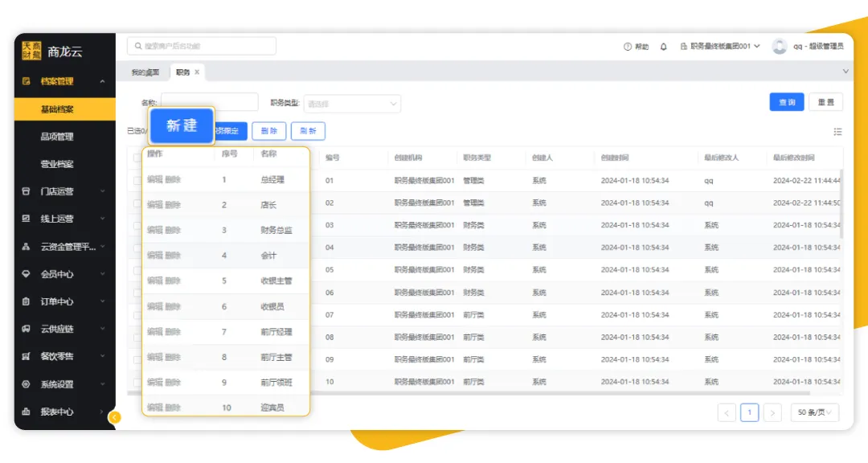Viewport: 868px width, 463px height.
Task: Open 基础档案 in the sidebar
Action: click(x=65, y=109)
